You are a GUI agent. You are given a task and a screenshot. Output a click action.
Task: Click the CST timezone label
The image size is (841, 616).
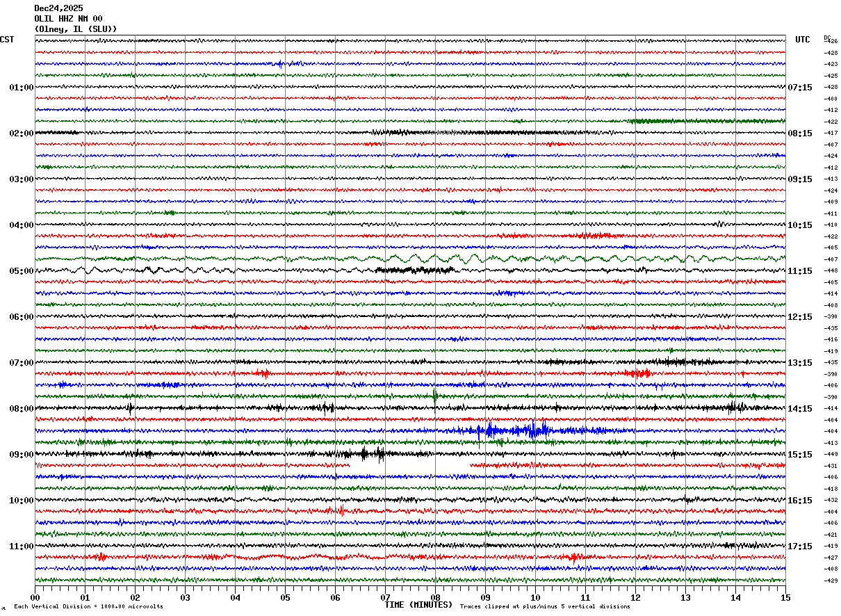click(7, 40)
